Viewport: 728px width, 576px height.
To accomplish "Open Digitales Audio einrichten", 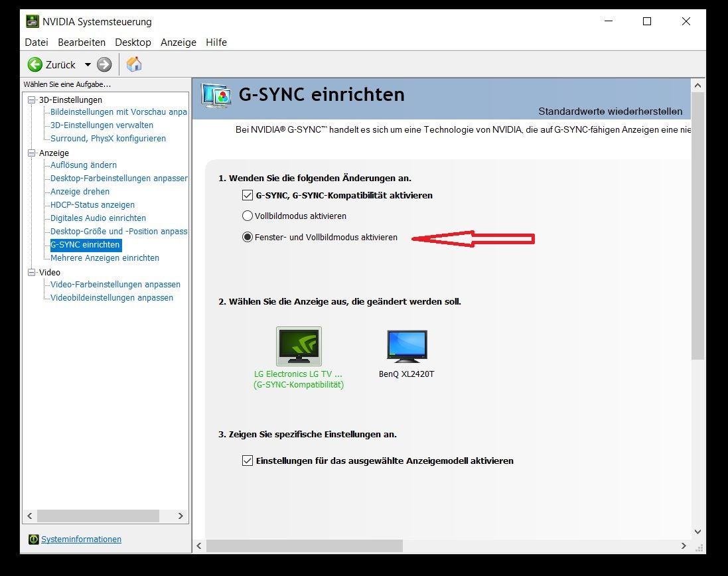I will click(x=98, y=218).
